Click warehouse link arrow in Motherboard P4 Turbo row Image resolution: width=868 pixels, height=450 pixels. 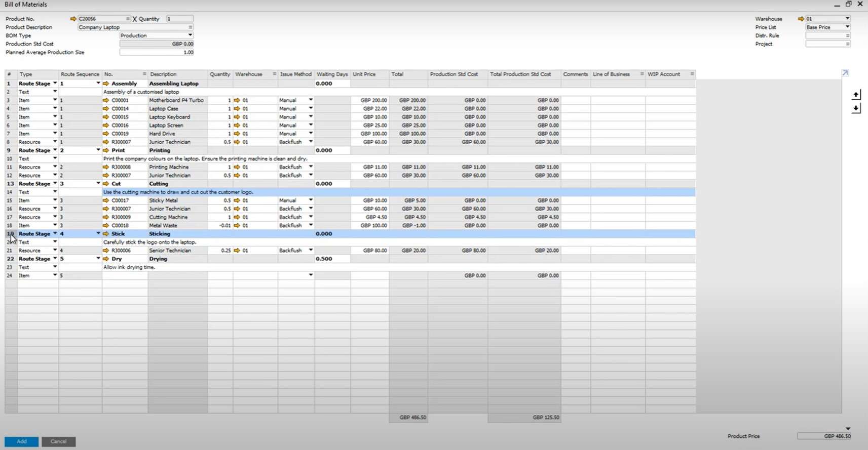(237, 100)
